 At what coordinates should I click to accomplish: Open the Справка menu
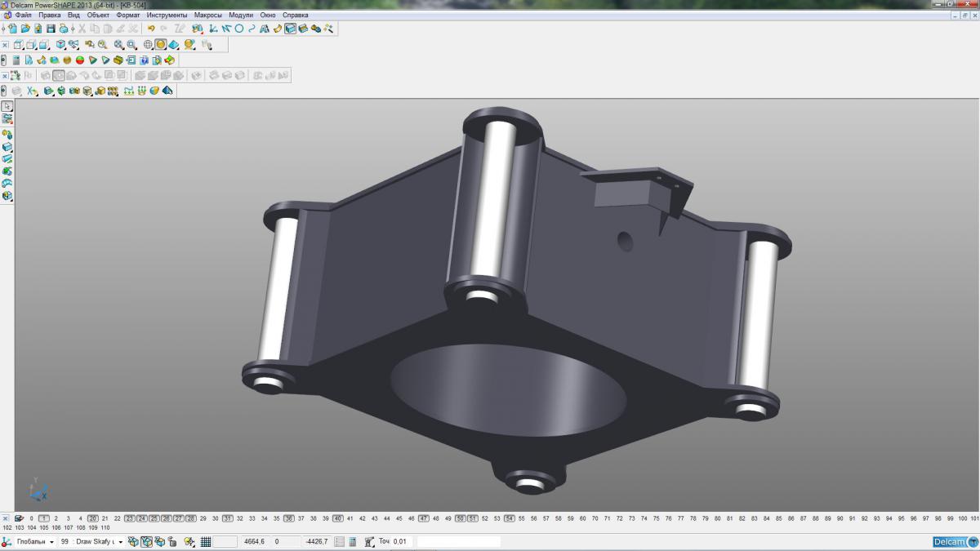(295, 15)
